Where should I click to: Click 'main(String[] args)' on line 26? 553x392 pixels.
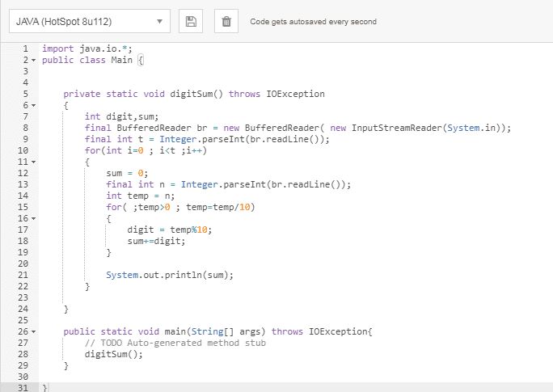[x=215, y=331]
